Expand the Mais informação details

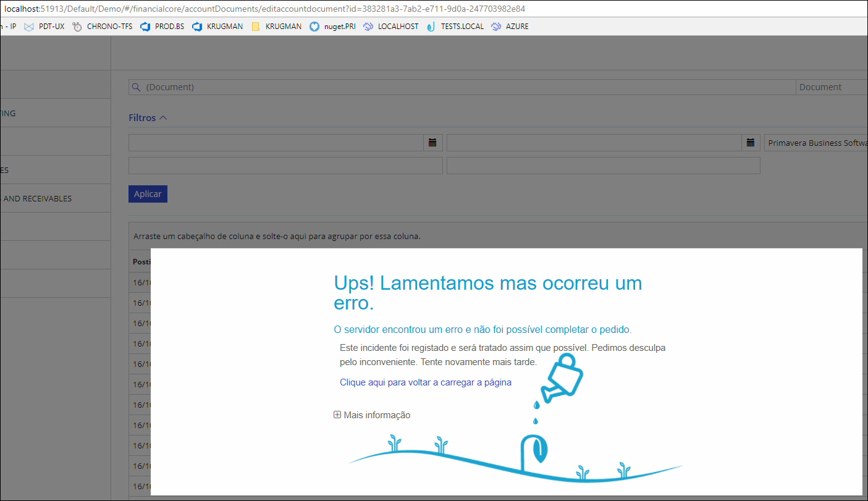pyautogui.click(x=372, y=415)
